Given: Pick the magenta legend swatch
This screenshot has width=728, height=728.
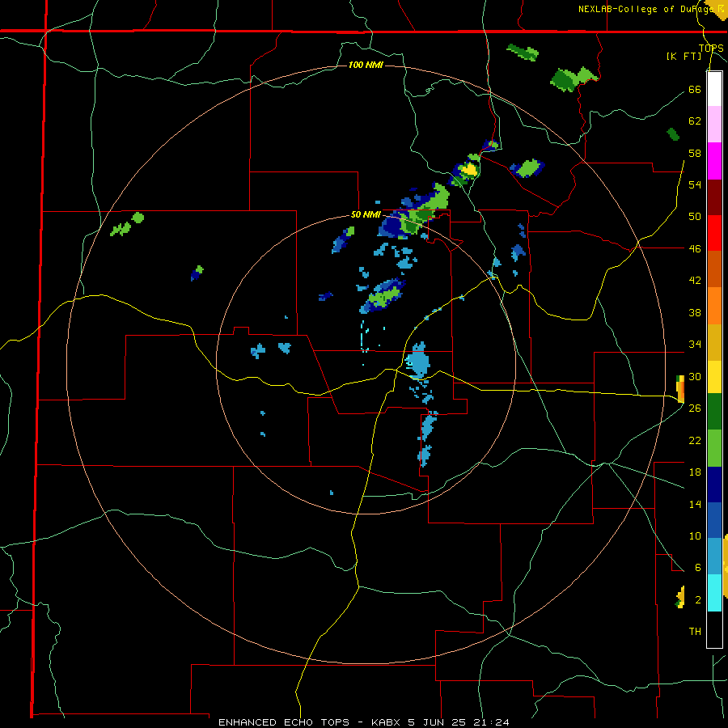Looking at the screenshot, I should (714, 161).
